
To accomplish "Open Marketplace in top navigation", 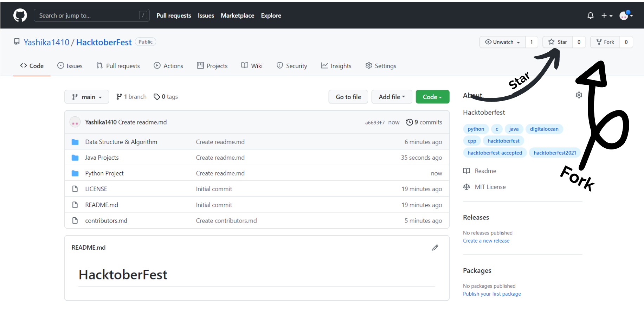I will tap(238, 15).
